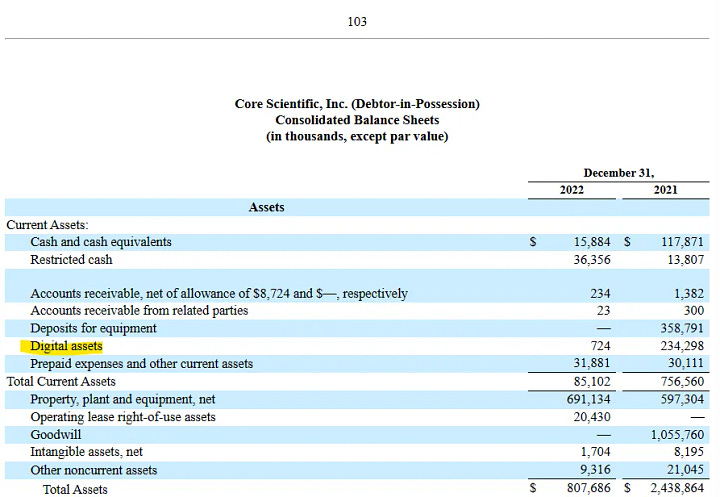Select the total 807,686
The image size is (720, 497).
click(x=589, y=488)
